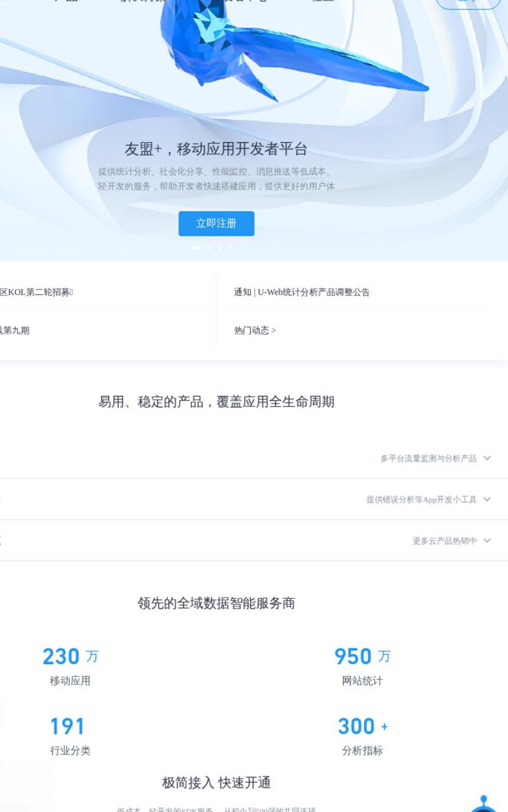Click the 立即注册 button
Viewport: 508px width, 812px height.
216,223
